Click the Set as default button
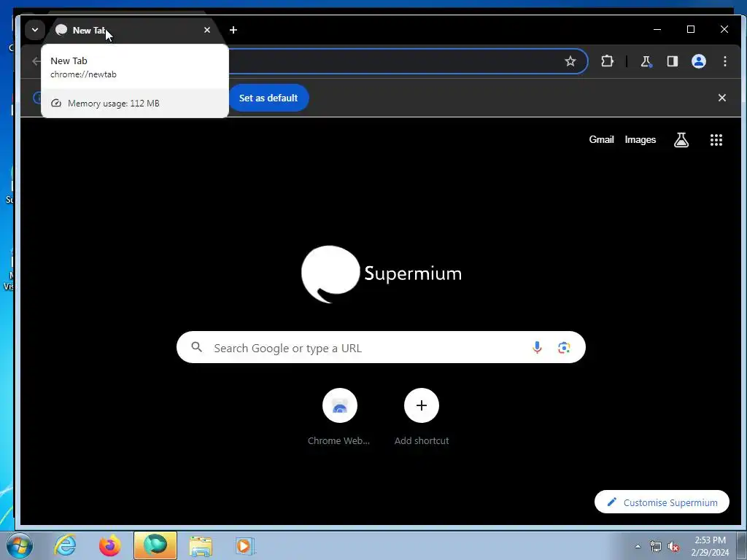Screen dimensions: 747x560 click(x=268, y=98)
